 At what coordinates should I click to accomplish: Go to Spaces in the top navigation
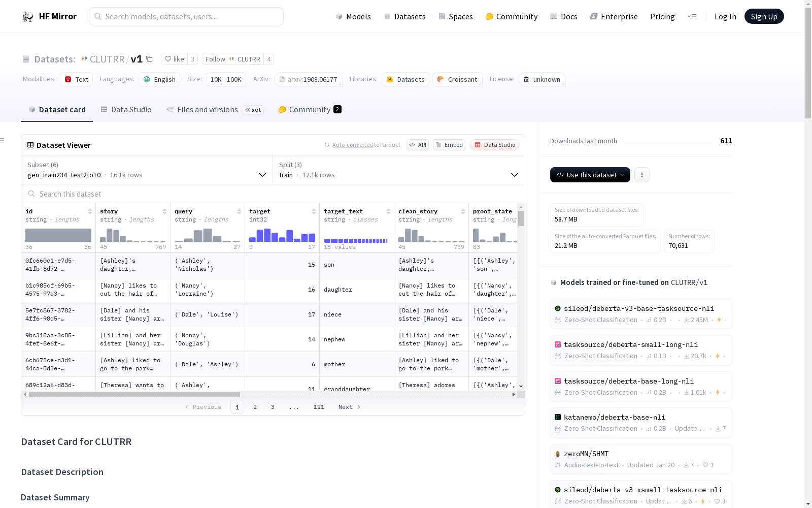(x=456, y=17)
